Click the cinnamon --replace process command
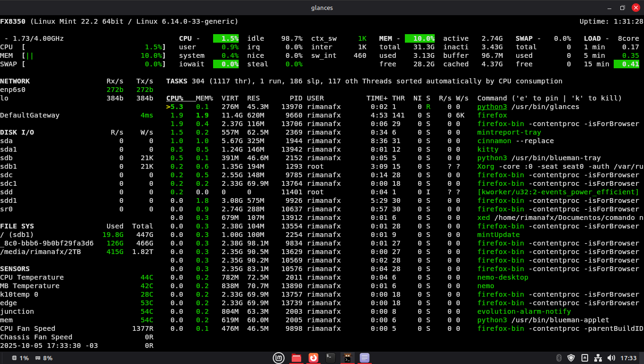Screen dimensions: 644x364 (x=515, y=141)
